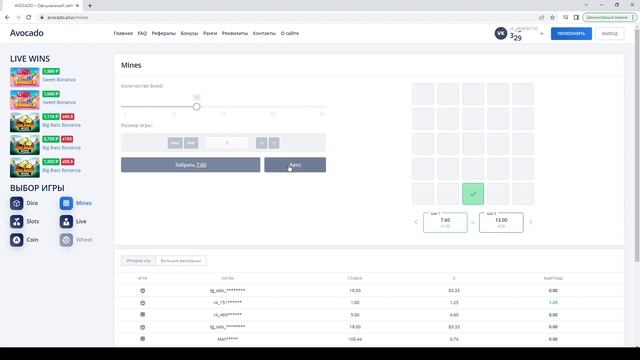This screenshot has height=360, width=640.
Task: Open the Бонусы menu item
Action: (189, 33)
